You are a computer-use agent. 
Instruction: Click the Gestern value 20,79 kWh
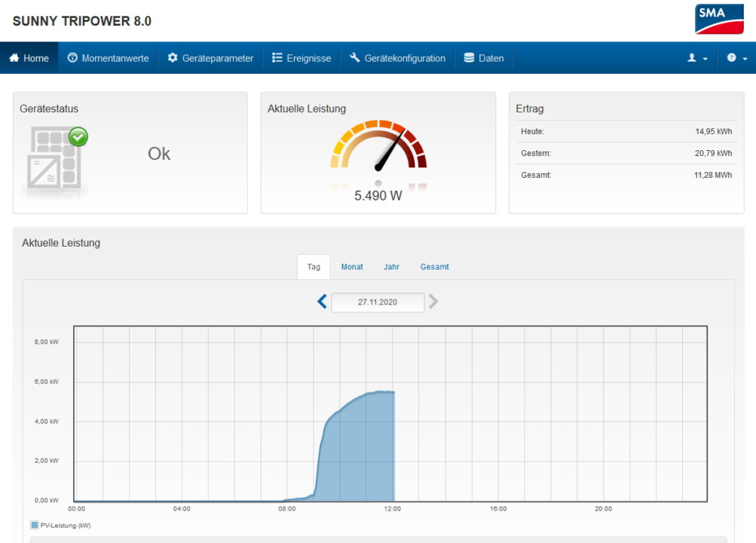pyautogui.click(x=713, y=153)
